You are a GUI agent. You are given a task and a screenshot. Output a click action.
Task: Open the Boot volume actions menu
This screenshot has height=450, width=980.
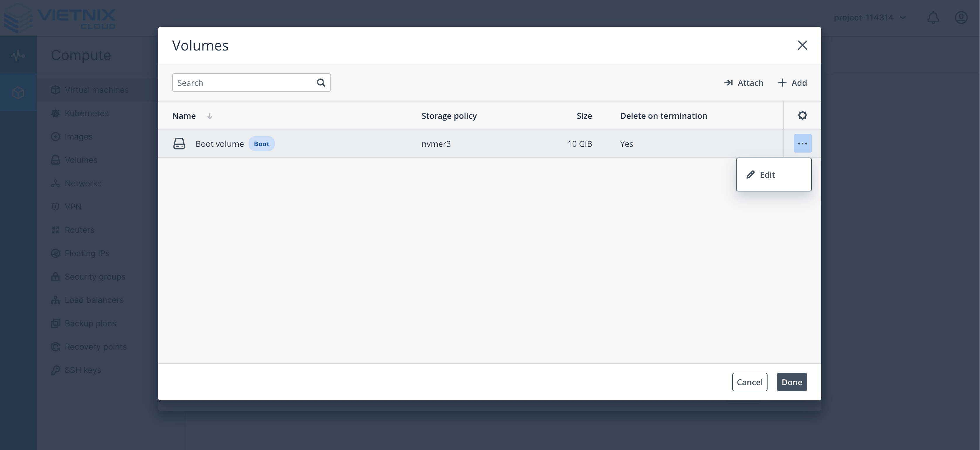[x=803, y=143]
